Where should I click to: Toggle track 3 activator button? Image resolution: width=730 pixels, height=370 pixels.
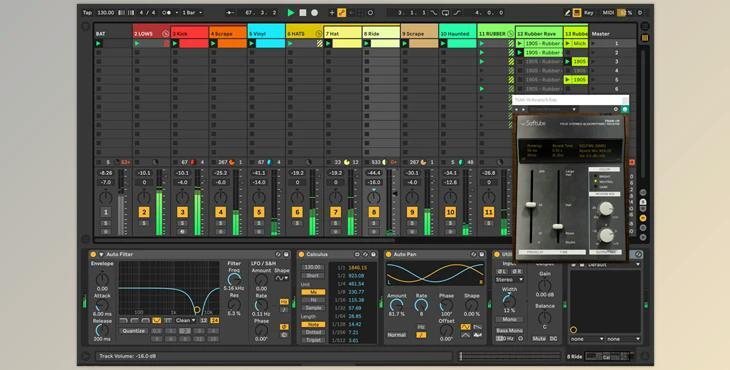[x=182, y=212]
